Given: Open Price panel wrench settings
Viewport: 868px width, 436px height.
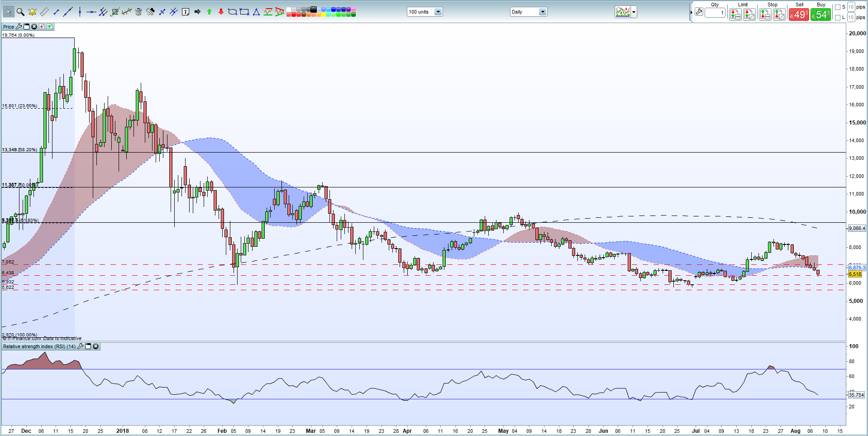Looking at the screenshot, I should (19, 27).
